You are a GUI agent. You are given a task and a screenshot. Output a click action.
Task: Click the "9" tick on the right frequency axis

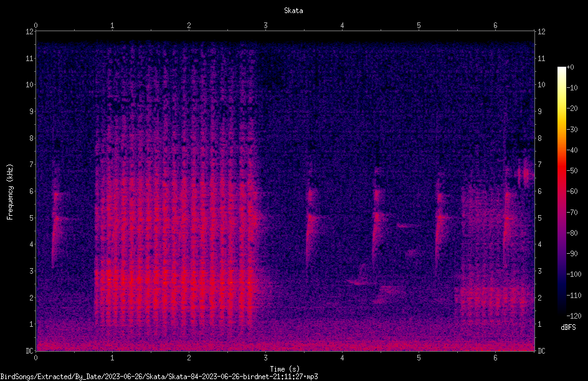[539, 112]
